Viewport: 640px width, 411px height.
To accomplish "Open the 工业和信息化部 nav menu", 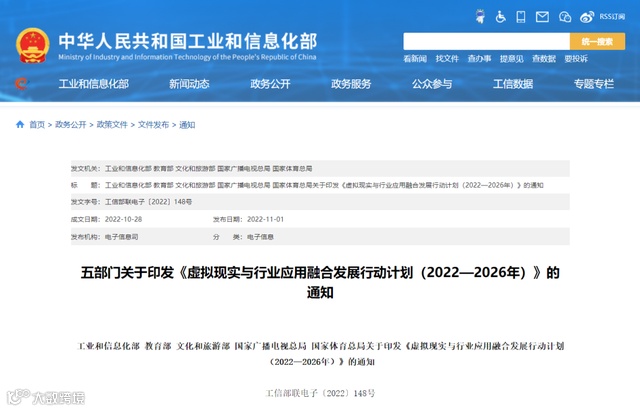I will [93, 84].
